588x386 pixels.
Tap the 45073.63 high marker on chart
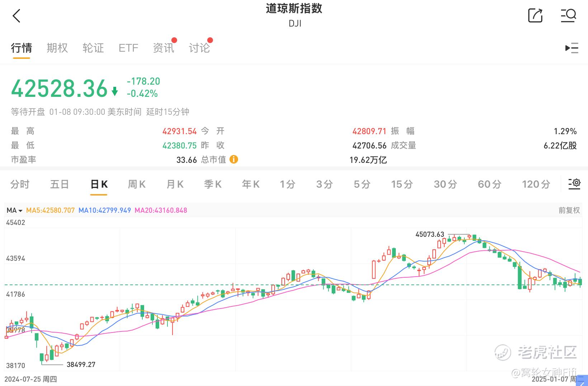click(x=430, y=235)
